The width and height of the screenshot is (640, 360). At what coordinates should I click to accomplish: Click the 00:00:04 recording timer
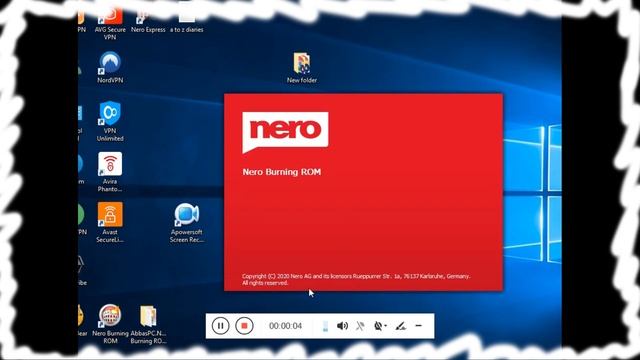[x=285, y=326]
